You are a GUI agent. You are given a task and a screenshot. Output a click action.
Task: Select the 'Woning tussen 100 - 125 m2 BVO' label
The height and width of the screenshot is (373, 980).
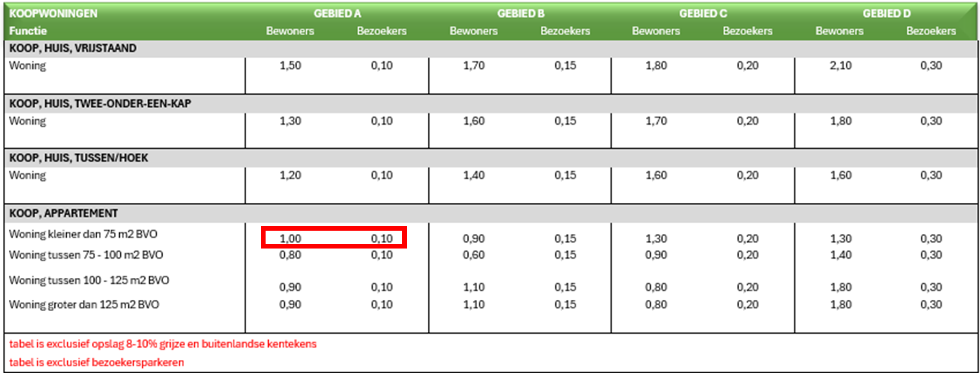pyautogui.click(x=89, y=280)
